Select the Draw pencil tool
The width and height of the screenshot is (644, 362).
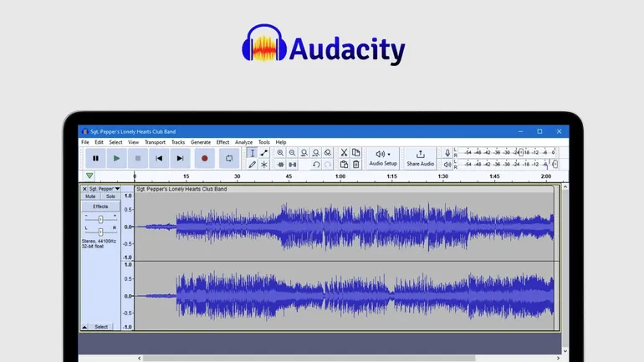coord(253,165)
